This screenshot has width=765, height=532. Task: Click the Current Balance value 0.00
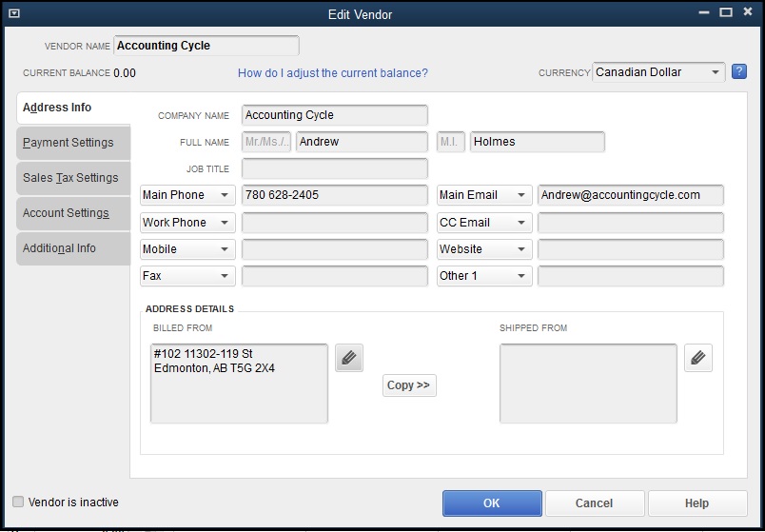pos(125,73)
